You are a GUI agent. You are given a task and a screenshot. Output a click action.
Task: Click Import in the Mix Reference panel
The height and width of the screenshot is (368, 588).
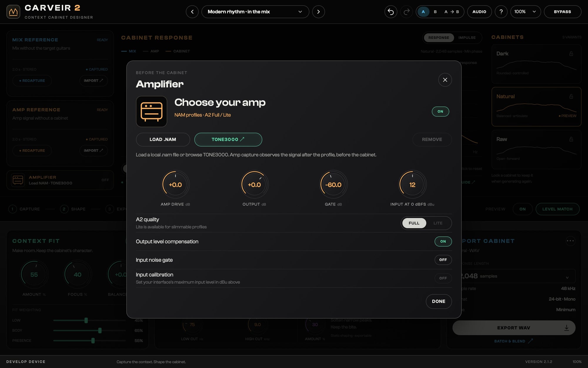93,81
